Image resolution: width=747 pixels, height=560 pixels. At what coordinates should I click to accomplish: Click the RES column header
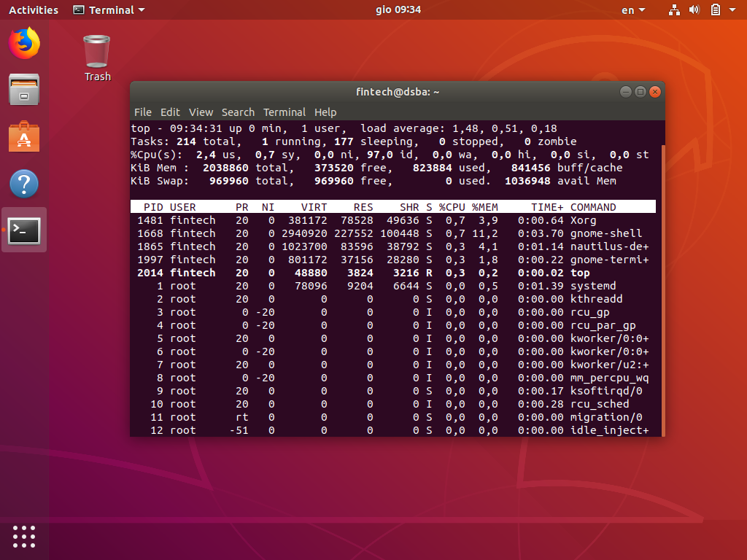point(363,207)
